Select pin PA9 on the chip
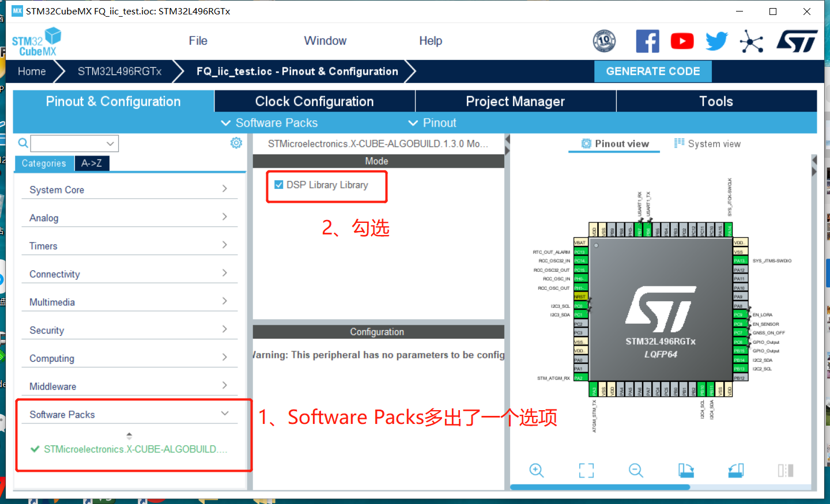Viewport: 830px width, 504px height. 740,297
